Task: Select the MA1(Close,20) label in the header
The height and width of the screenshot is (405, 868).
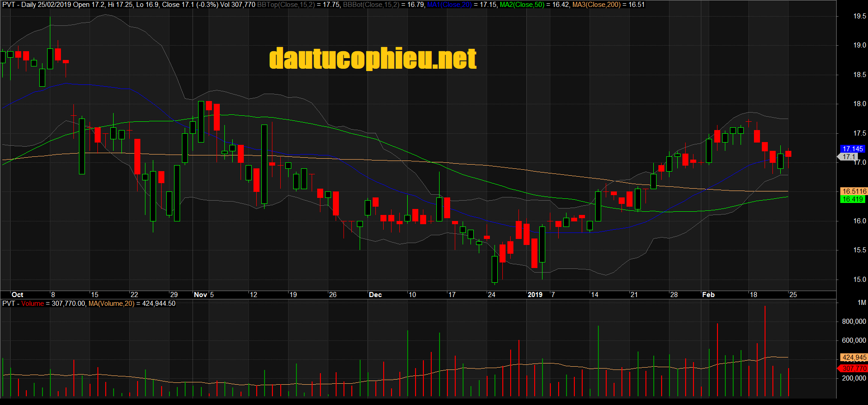Action: (450, 5)
